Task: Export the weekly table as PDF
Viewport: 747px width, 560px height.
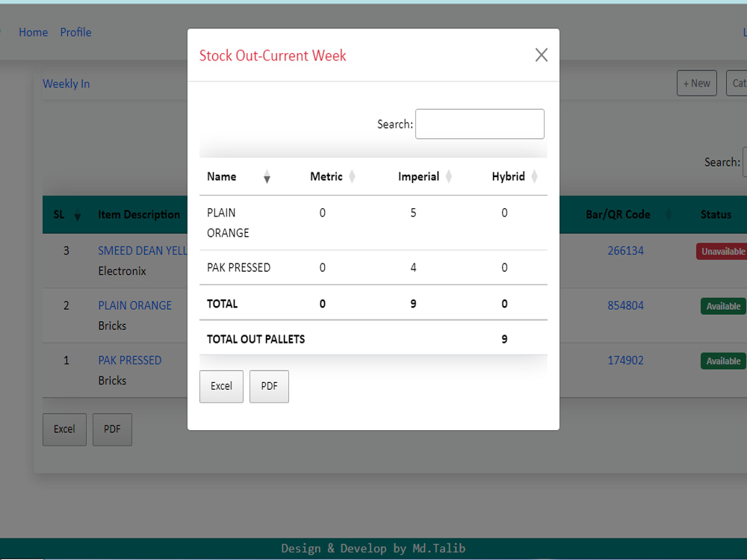Action: [x=112, y=429]
